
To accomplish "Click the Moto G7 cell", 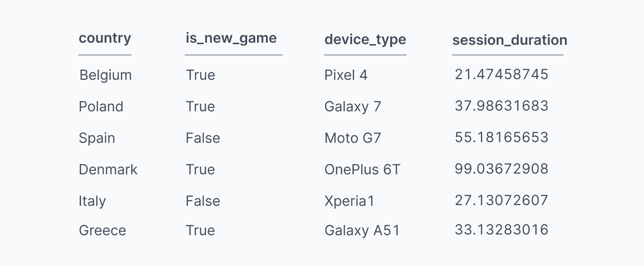I will [352, 138].
